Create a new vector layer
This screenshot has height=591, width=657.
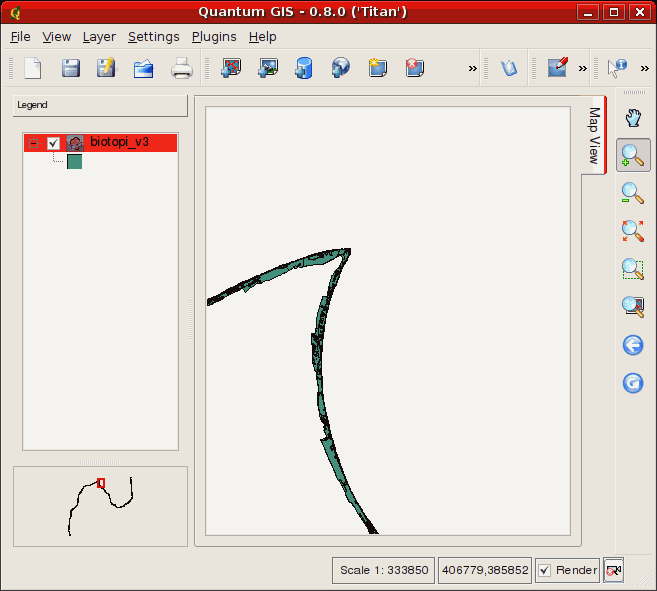(378, 68)
